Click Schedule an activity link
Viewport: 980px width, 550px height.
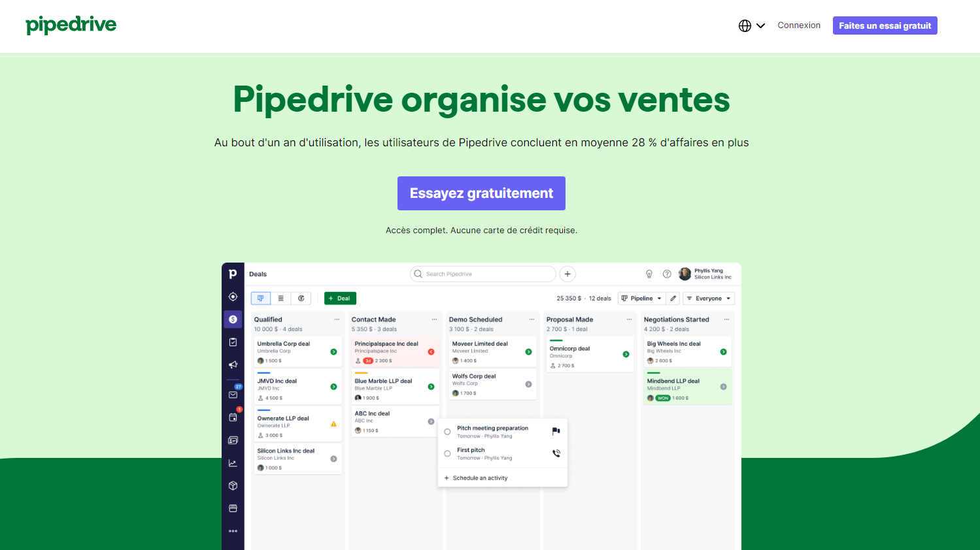point(476,478)
